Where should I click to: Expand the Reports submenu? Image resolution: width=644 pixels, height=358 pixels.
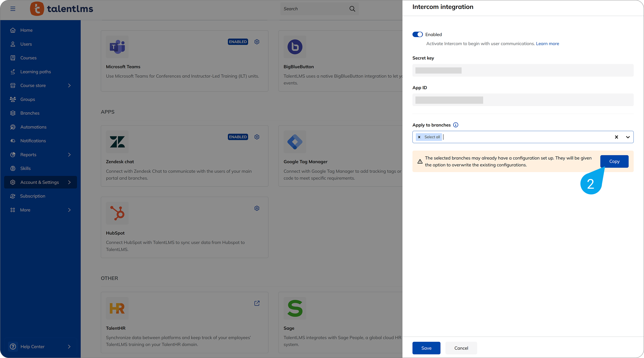(69, 155)
